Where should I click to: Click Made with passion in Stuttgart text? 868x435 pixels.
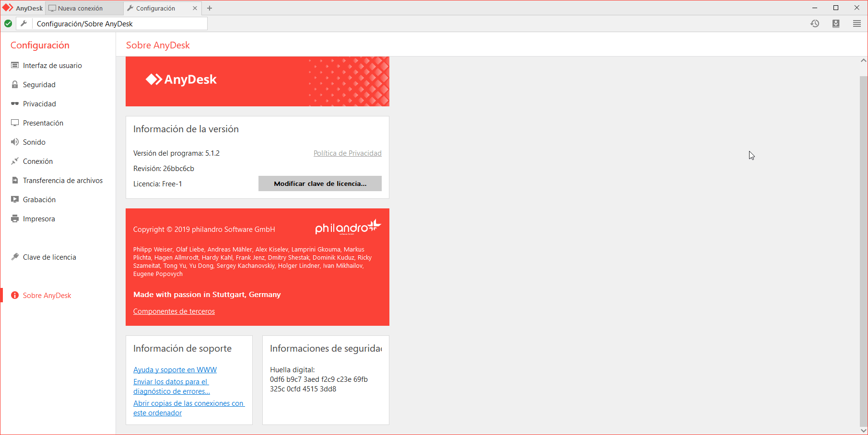click(x=207, y=295)
